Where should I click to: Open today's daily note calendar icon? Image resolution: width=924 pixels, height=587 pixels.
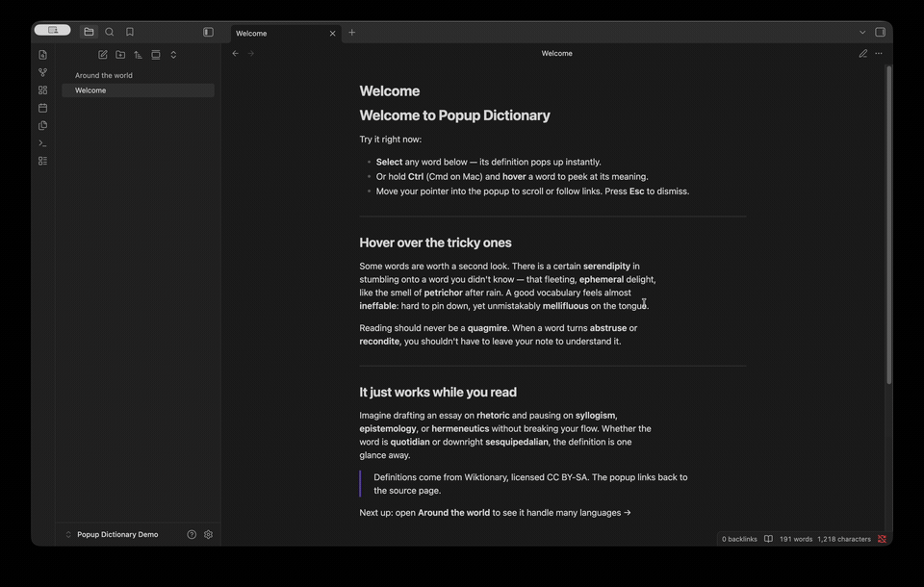(x=42, y=108)
